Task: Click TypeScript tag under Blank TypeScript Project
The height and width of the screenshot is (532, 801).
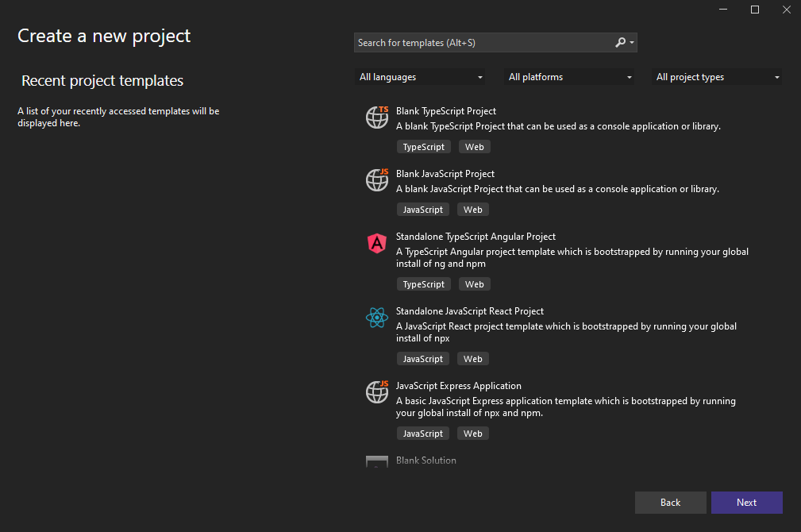Action: click(x=423, y=147)
